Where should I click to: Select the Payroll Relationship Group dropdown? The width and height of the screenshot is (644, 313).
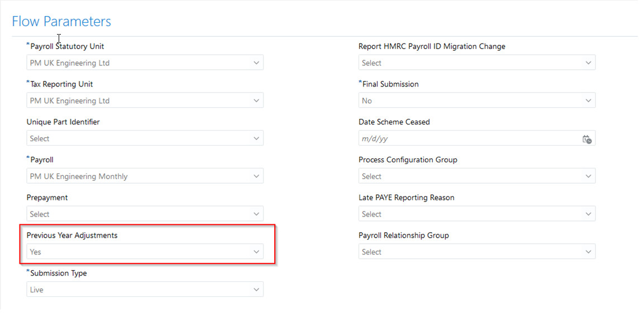[476, 252]
